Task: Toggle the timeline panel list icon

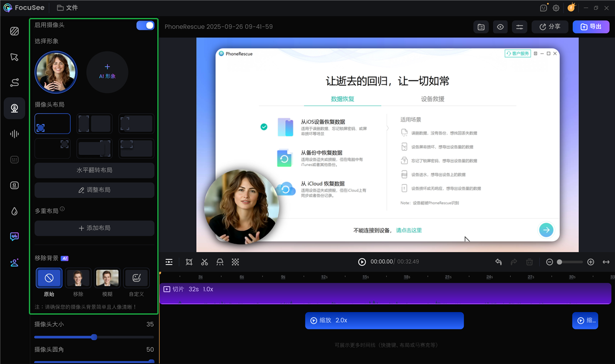Action: 169,262
